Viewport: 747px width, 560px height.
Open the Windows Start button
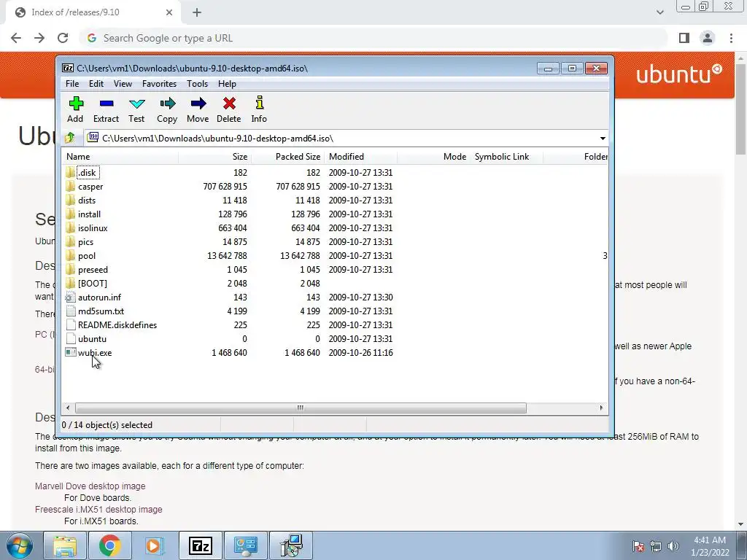(x=18, y=545)
